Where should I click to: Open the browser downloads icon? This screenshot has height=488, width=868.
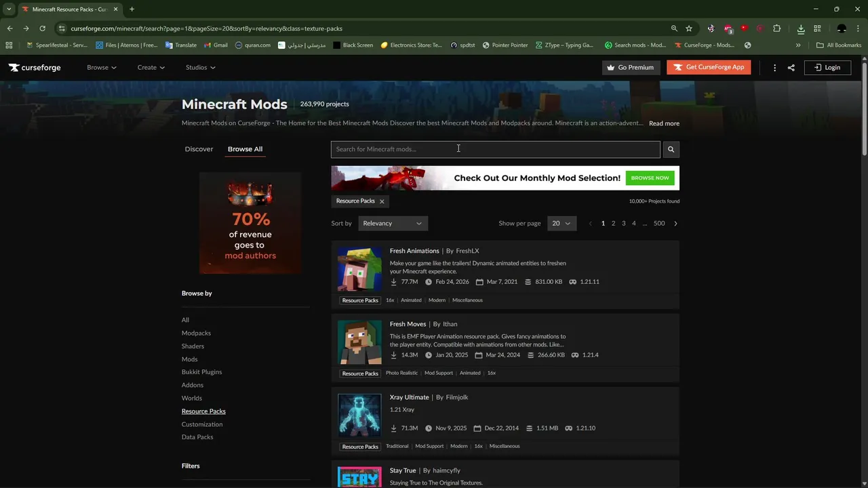click(x=801, y=28)
